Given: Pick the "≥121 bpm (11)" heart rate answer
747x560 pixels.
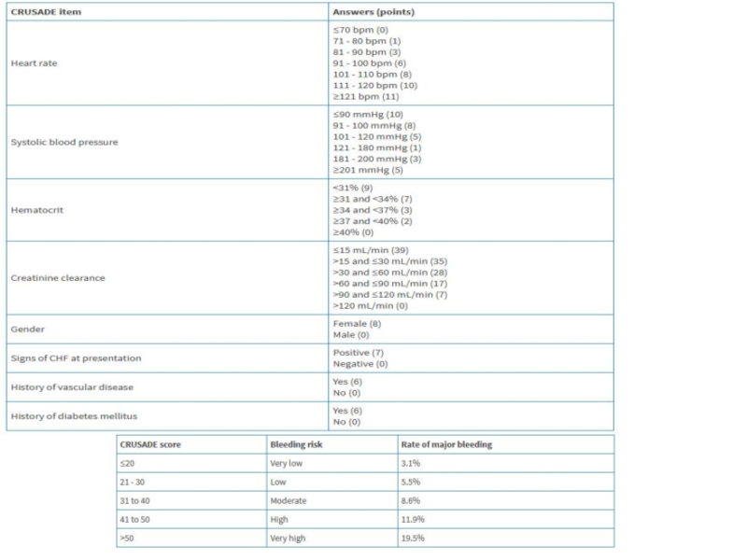Looking at the screenshot, I should click(366, 96).
